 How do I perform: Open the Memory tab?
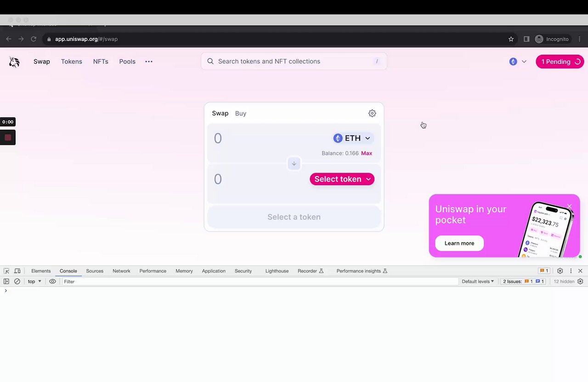(184, 271)
